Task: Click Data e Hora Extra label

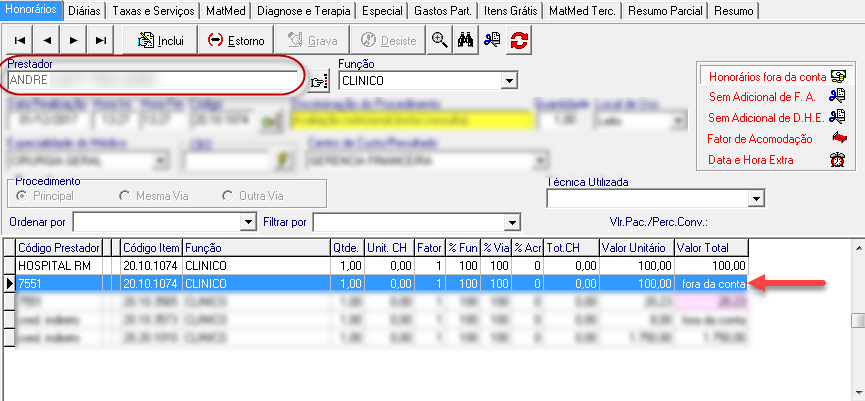Action: pyautogui.click(x=751, y=160)
